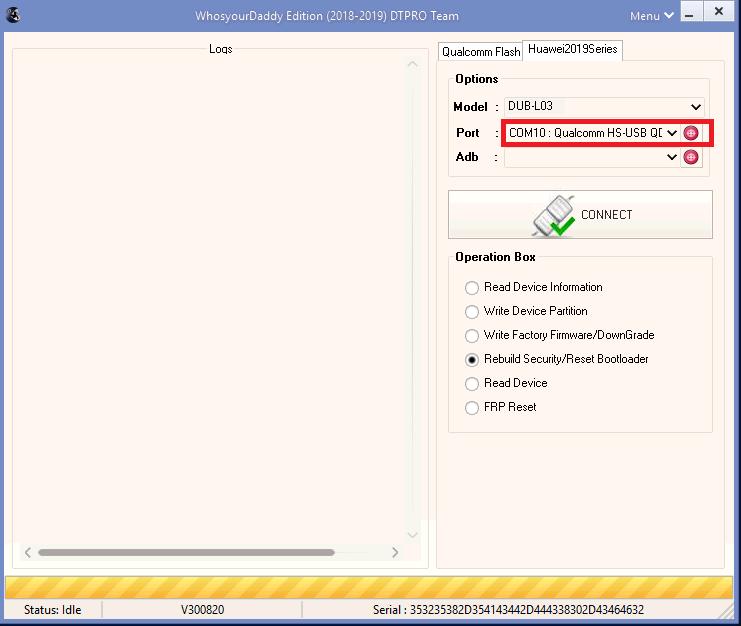Image resolution: width=741 pixels, height=626 pixels.
Task: Click the Logs horizontal scrollbar thumb
Action: [186, 552]
